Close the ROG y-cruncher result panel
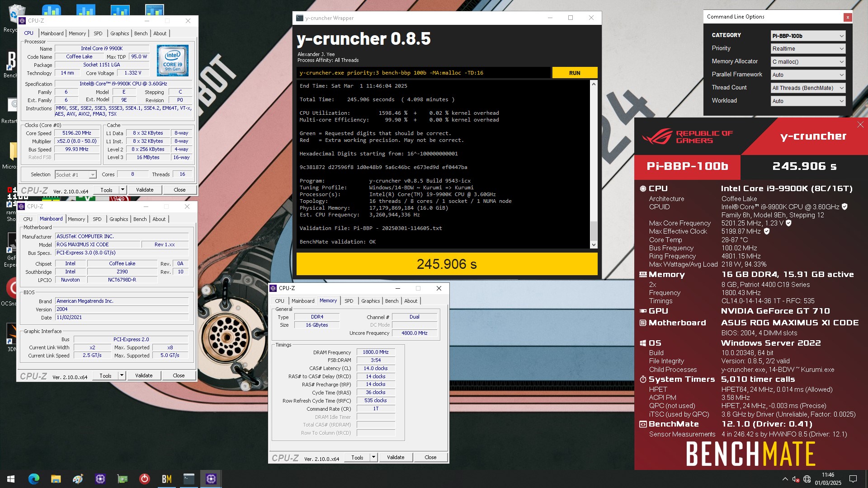The height and width of the screenshot is (488, 868). pyautogui.click(x=860, y=125)
